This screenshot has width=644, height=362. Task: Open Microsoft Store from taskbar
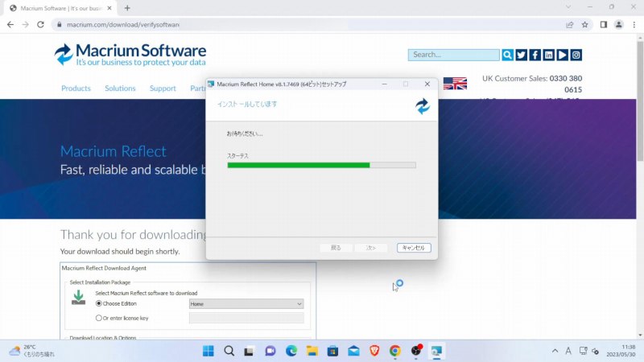click(332, 351)
